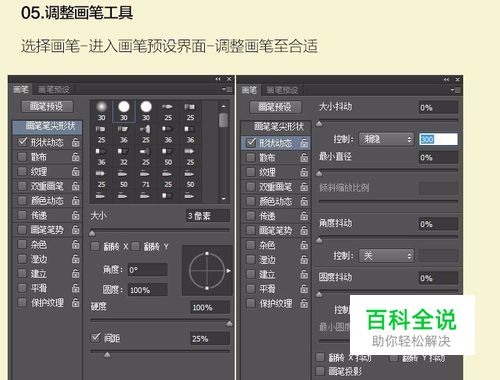Switch to 画笔 tab in left panel
Image resolution: width=500 pixels, height=380 pixels.
click(x=21, y=89)
